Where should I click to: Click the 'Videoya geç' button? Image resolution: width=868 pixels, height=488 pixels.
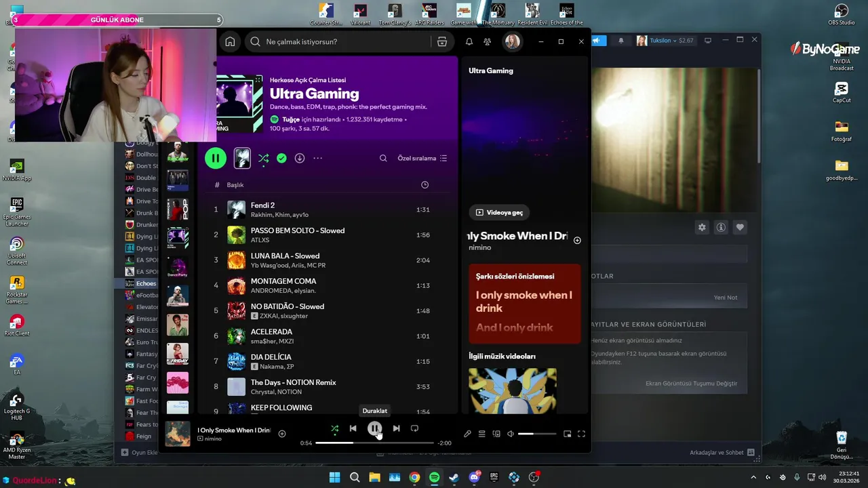499,212
